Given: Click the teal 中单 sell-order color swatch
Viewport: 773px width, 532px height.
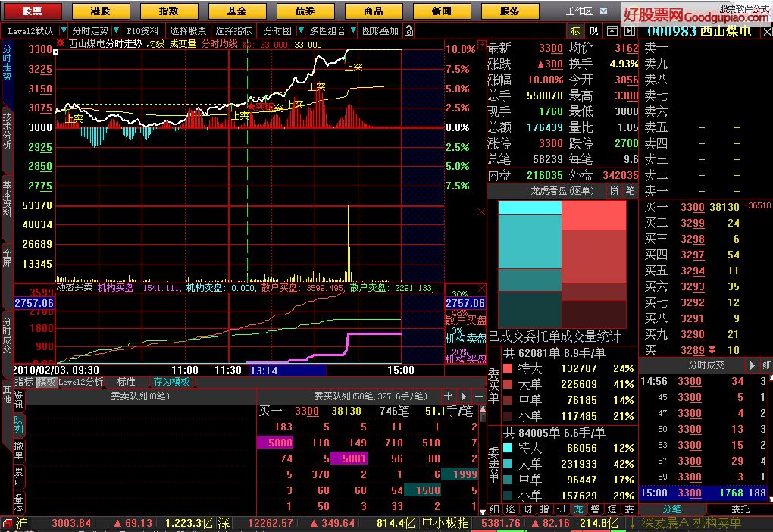Looking at the screenshot, I should 508,480.
